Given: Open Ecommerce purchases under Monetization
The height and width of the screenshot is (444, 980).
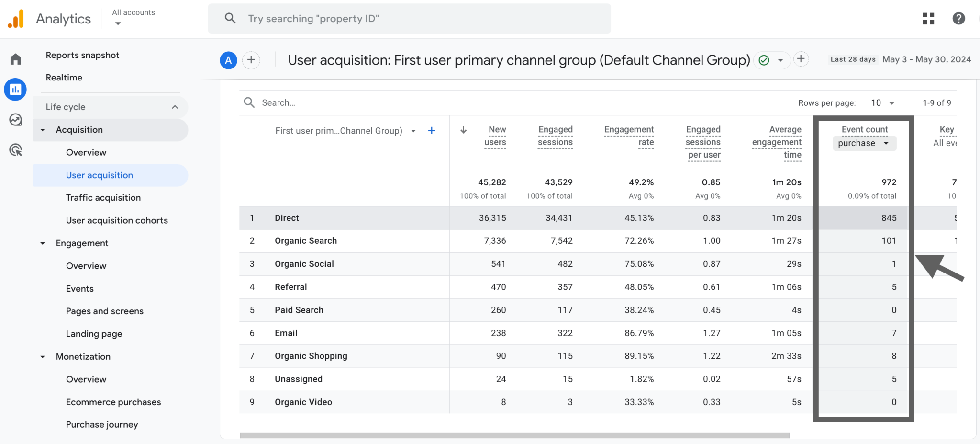Looking at the screenshot, I should pos(113,402).
